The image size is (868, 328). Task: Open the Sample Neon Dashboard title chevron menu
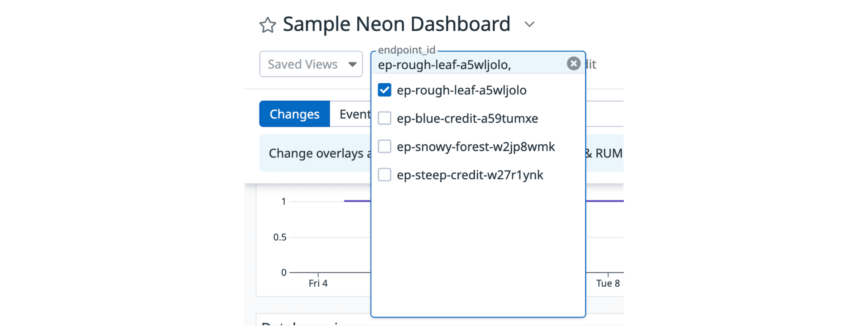pyautogui.click(x=529, y=25)
